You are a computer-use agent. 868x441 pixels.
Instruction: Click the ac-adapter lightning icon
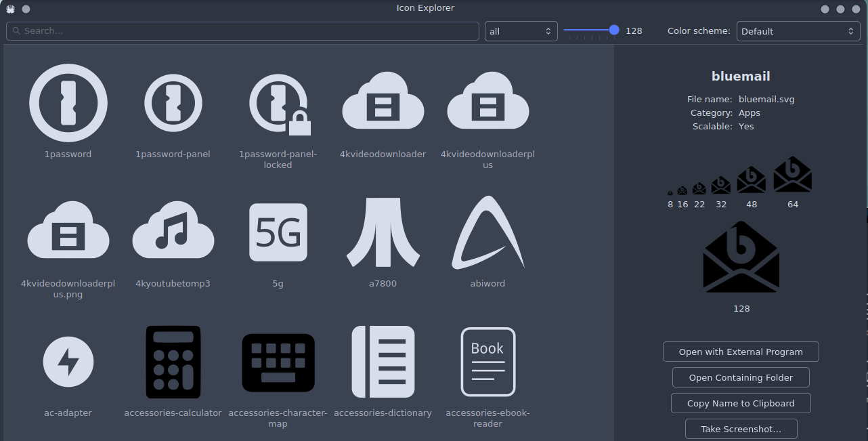click(68, 362)
